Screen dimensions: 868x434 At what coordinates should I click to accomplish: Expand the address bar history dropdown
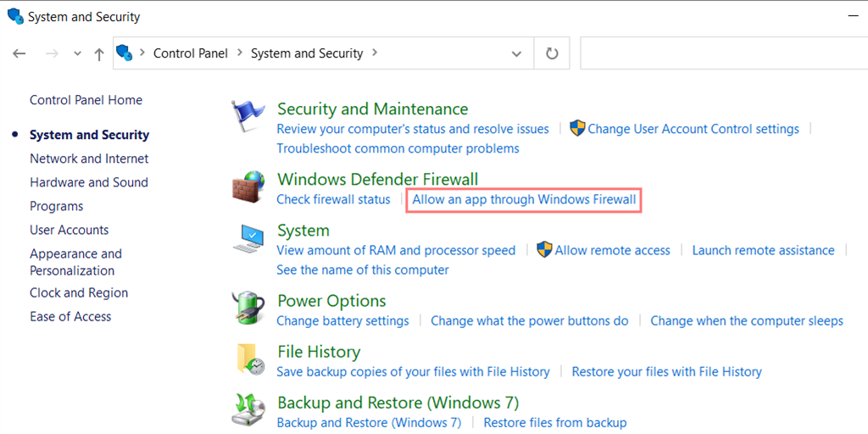[x=516, y=53]
